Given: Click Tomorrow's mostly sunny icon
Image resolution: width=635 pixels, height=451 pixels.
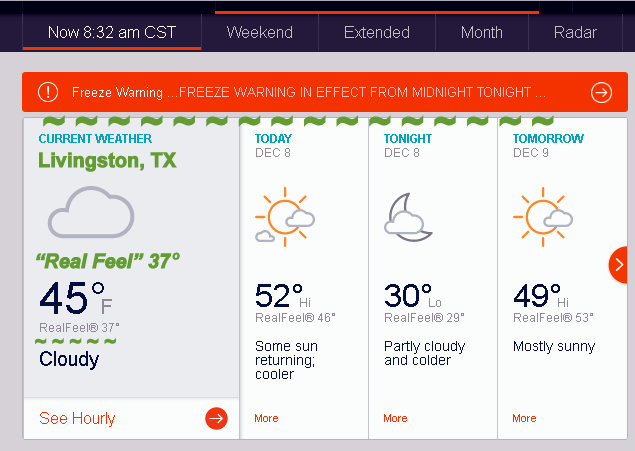Looking at the screenshot, I should pyautogui.click(x=542, y=215).
